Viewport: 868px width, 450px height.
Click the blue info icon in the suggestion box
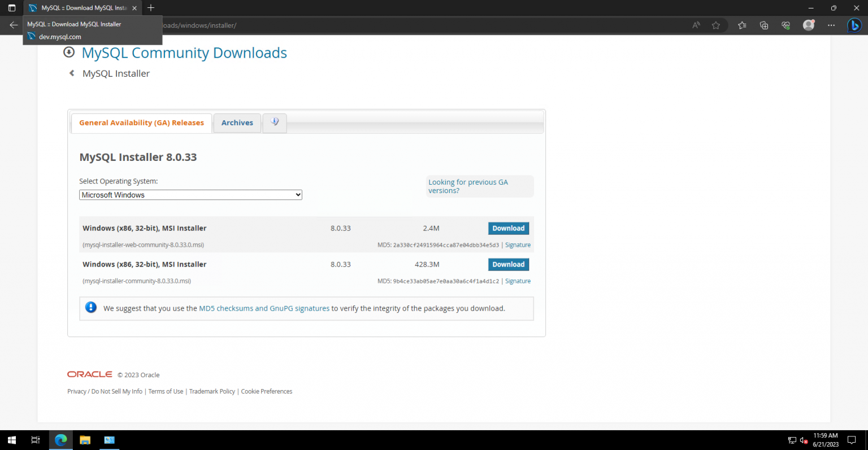(x=91, y=307)
